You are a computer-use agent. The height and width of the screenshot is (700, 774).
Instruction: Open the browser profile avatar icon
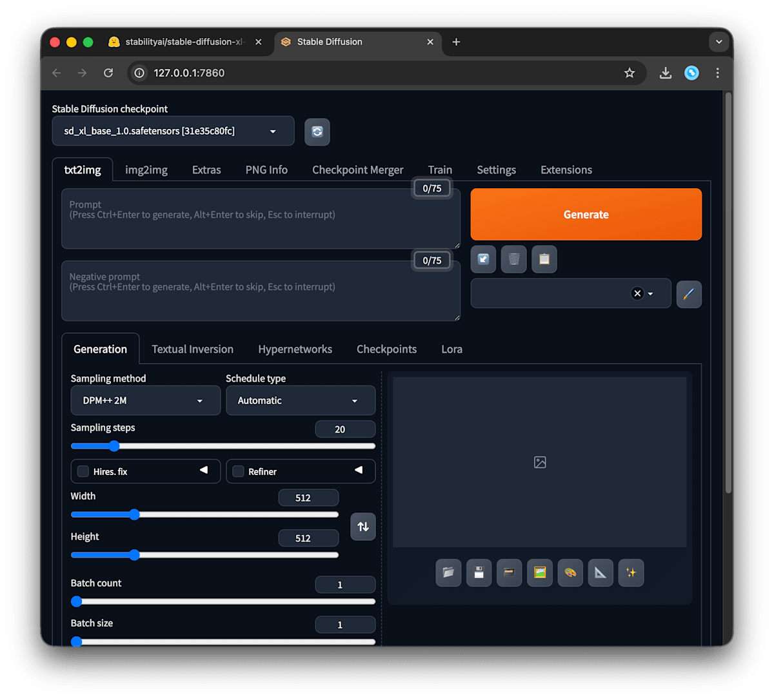(691, 73)
